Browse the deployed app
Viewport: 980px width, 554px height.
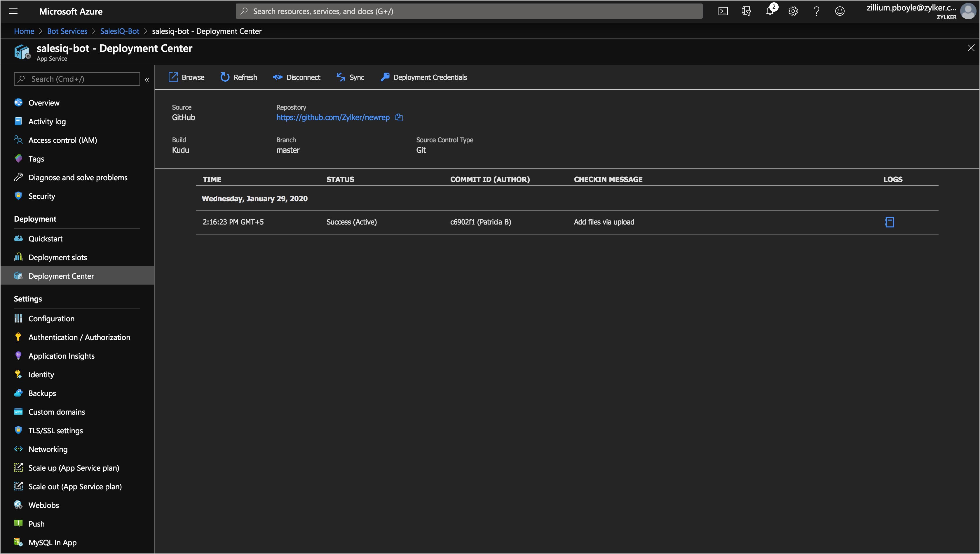186,77
